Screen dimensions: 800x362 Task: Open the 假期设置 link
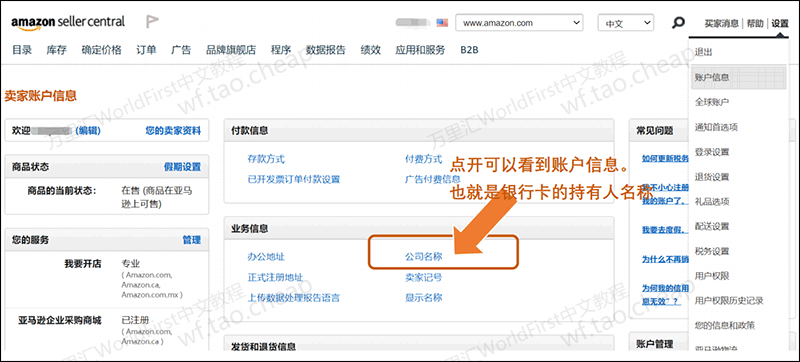[182, 167]
